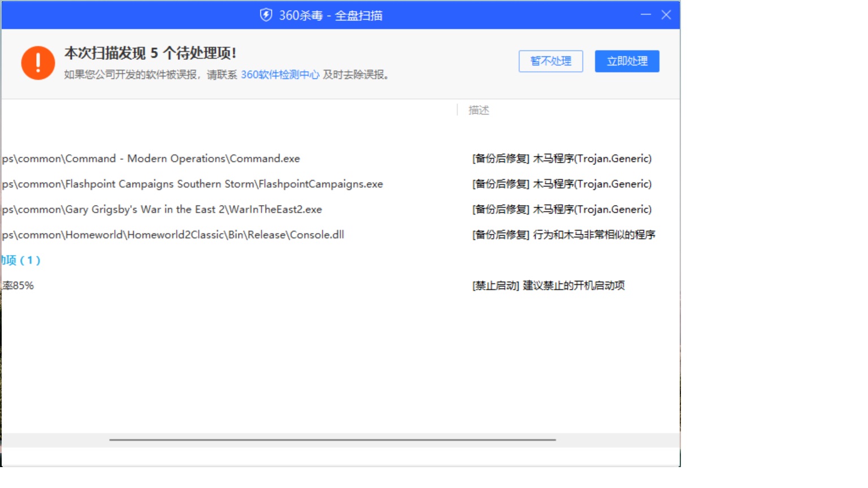Click the 暂不处理 button
Screen dimensions: 868x488
(551, 61)
